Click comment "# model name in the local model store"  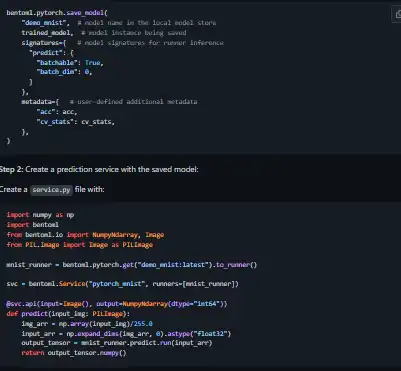tap(147, 23)
